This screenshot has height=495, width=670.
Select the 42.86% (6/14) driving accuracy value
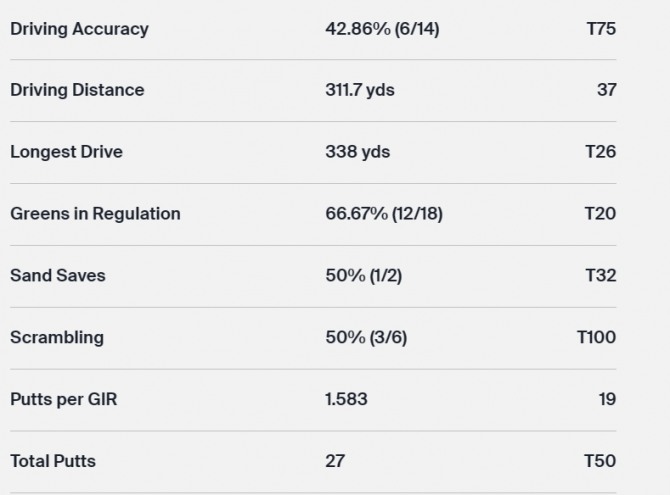click(382, 29)
